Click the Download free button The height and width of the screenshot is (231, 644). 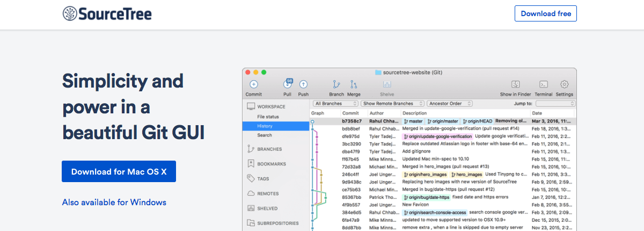(546, 13)
